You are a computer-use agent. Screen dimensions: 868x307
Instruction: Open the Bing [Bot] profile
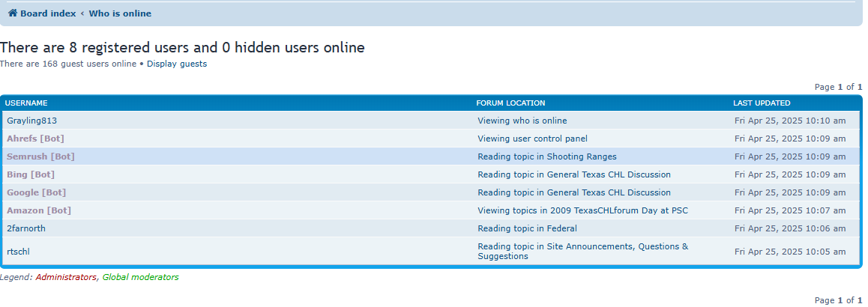pos(31,174)
